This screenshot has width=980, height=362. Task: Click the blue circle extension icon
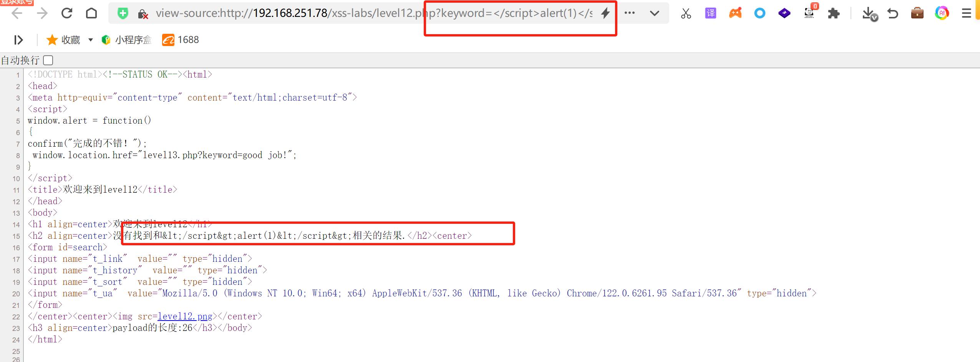pos(760,13)
